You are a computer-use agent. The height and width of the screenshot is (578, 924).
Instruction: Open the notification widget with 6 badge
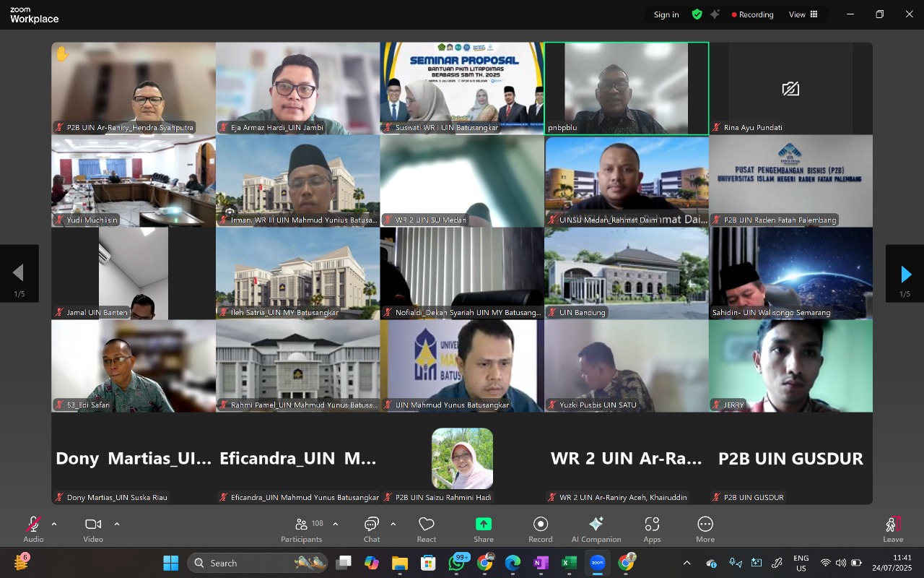click(21, 562)
